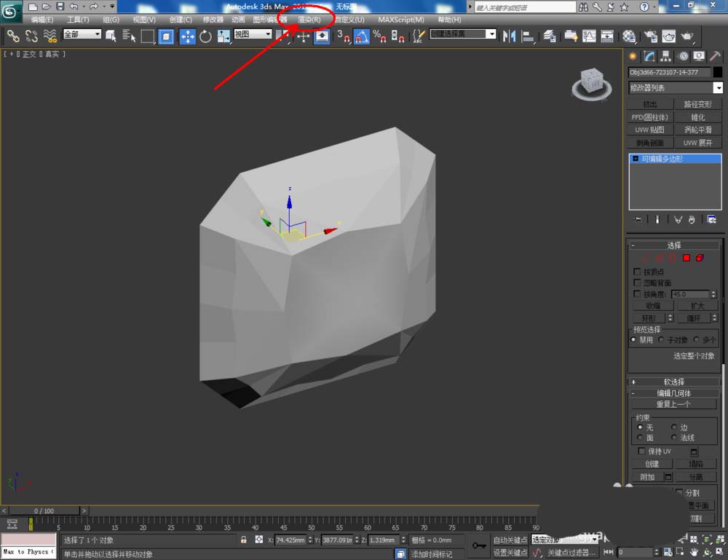Select the Move tool in main toolbar
This screenshot has width=728, height=560.
[187, 36]
